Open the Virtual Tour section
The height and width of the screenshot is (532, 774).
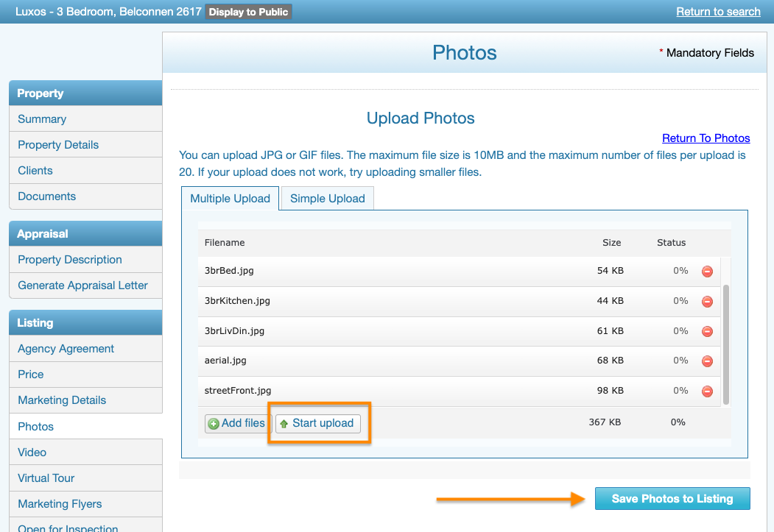[x=46, y=478]
